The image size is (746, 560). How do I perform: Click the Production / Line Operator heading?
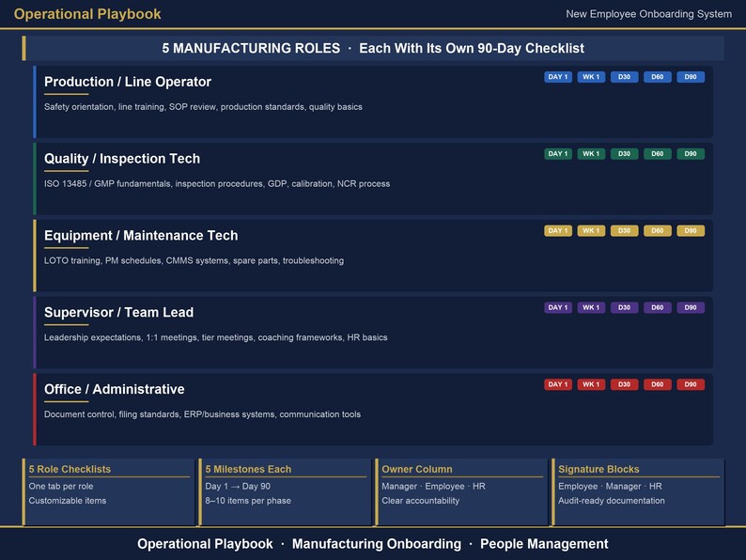coord(128,82)
